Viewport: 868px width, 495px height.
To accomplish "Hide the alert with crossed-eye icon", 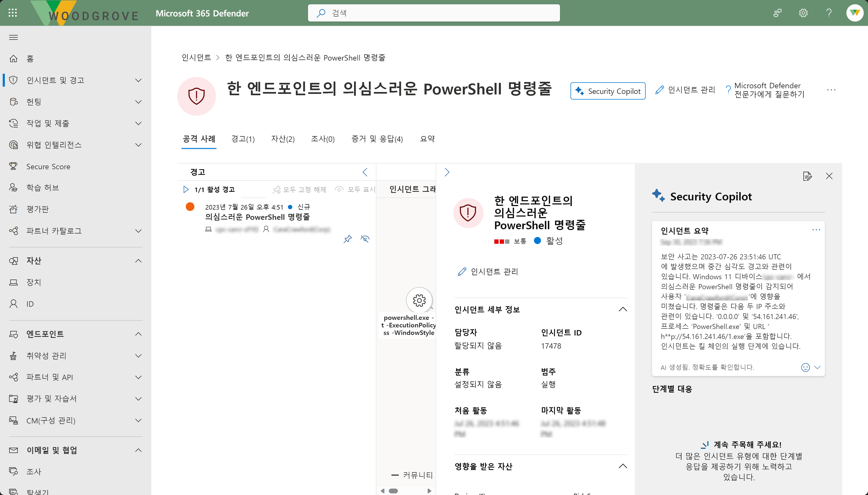I will pyautogui.click(x=365, y=239).
